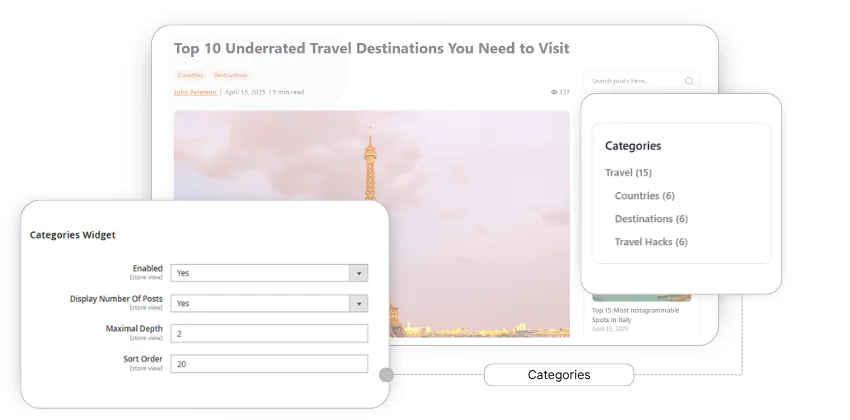
Task: Select the Countries tag under title
Action: point(190,75)
